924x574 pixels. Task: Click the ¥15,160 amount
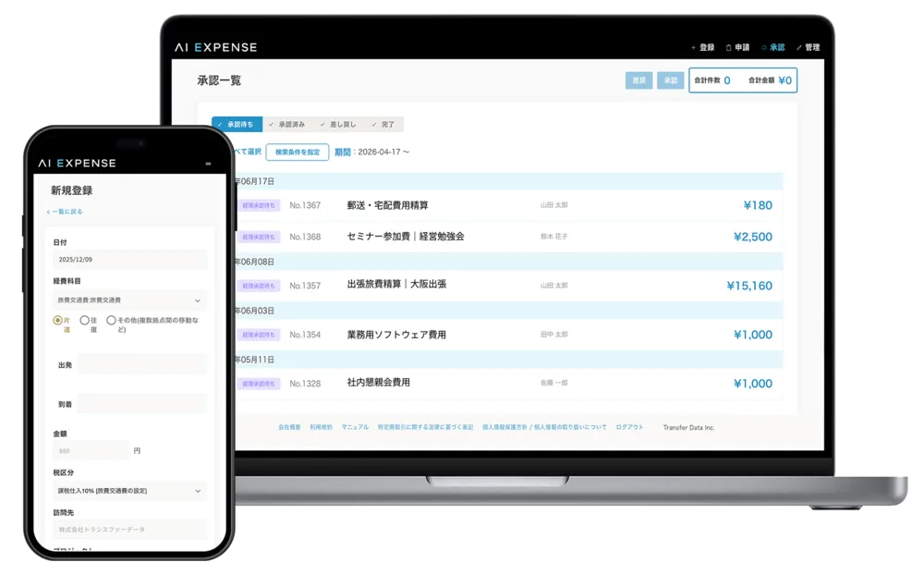pos(749,286)
